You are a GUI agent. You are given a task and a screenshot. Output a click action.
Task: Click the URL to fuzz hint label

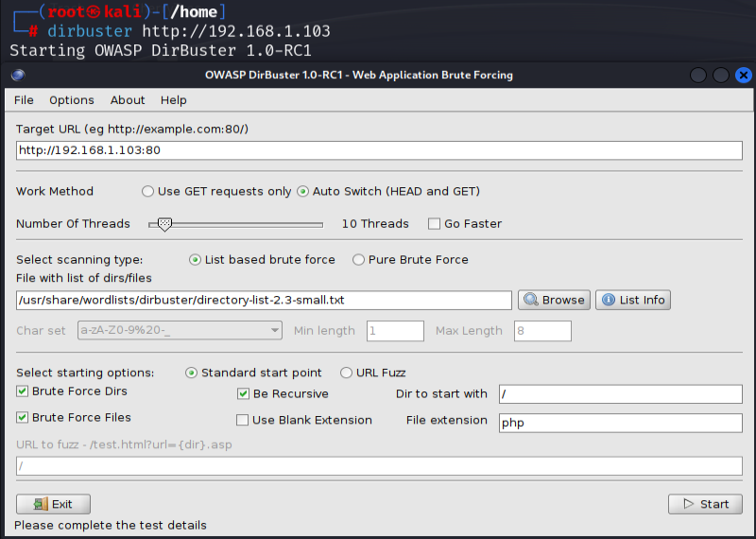pyautogui.click(x=124, y=444)
